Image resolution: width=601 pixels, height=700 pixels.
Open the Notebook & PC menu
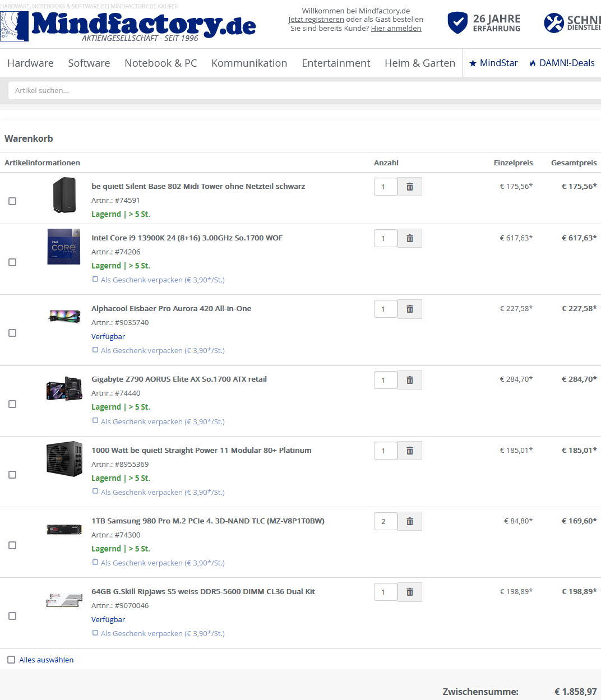tap(161, 63)
